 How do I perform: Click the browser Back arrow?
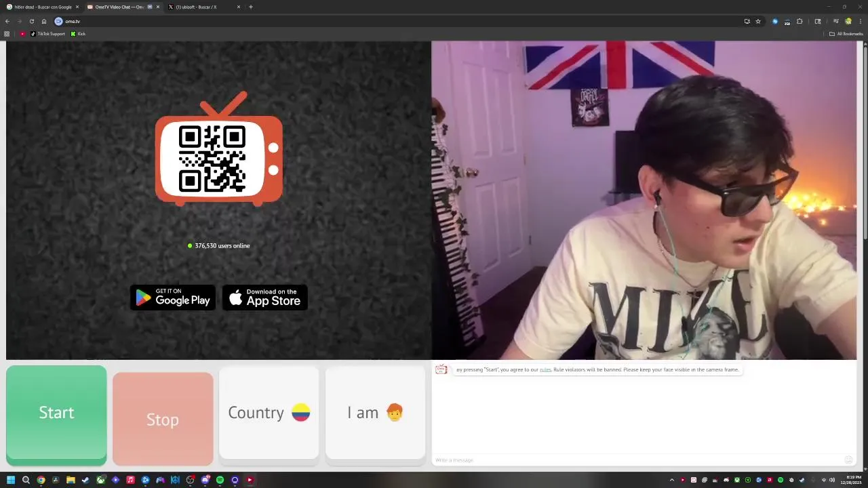tap(7, 21)
